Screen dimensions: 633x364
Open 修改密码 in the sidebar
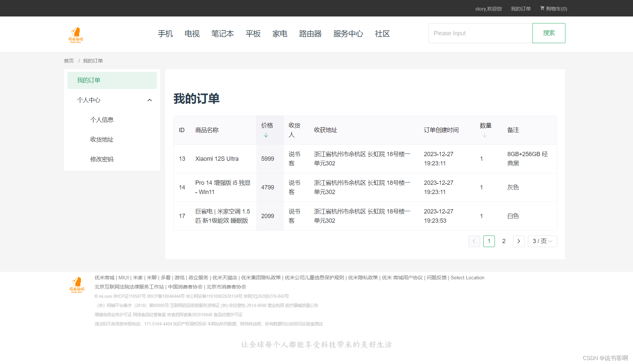coord(102,159)
